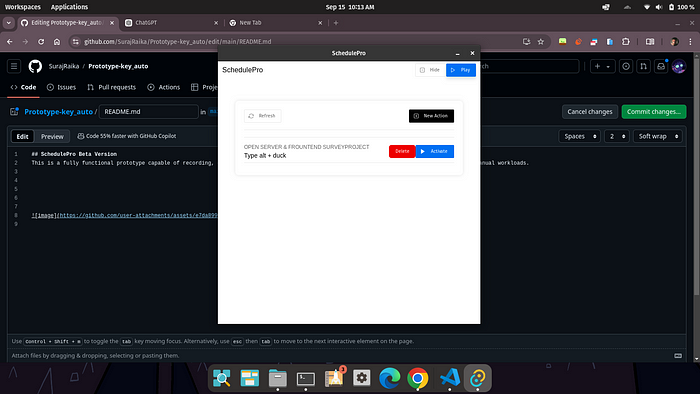Open the Spaces indent mode dropdown
Viewport: 700px width, 394px height.
tap(579, 136)
